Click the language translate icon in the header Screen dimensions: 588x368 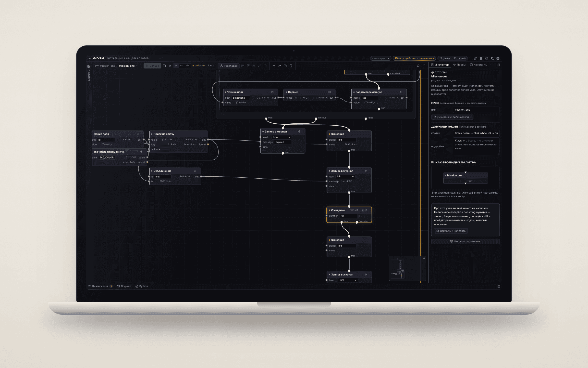(492, 58)
